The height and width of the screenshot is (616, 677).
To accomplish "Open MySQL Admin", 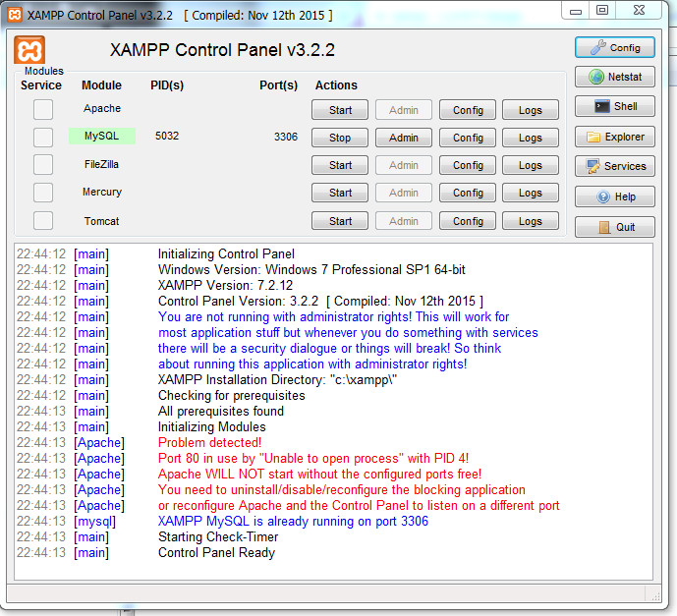I will point(404,138).
